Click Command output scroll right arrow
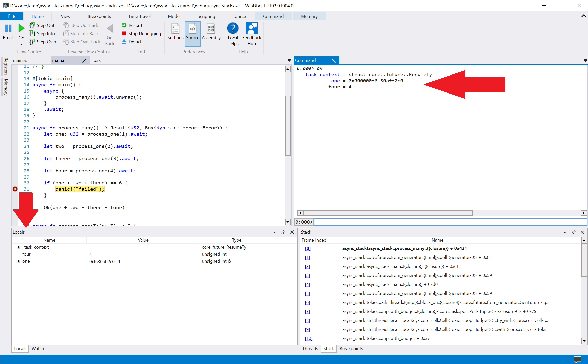This screenshot has height=364, width=588. (x=584, y=213)
